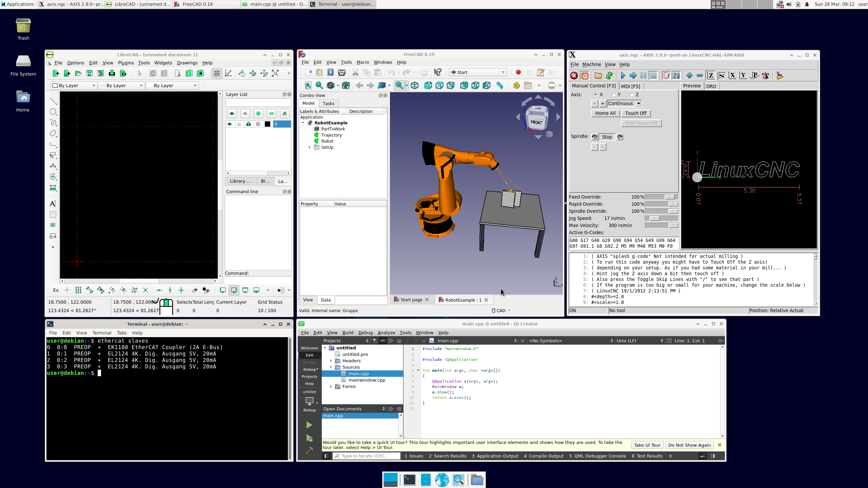Expand Headers folder in Qt Creator
Viewport: 868px width, 488px height.
331,361
